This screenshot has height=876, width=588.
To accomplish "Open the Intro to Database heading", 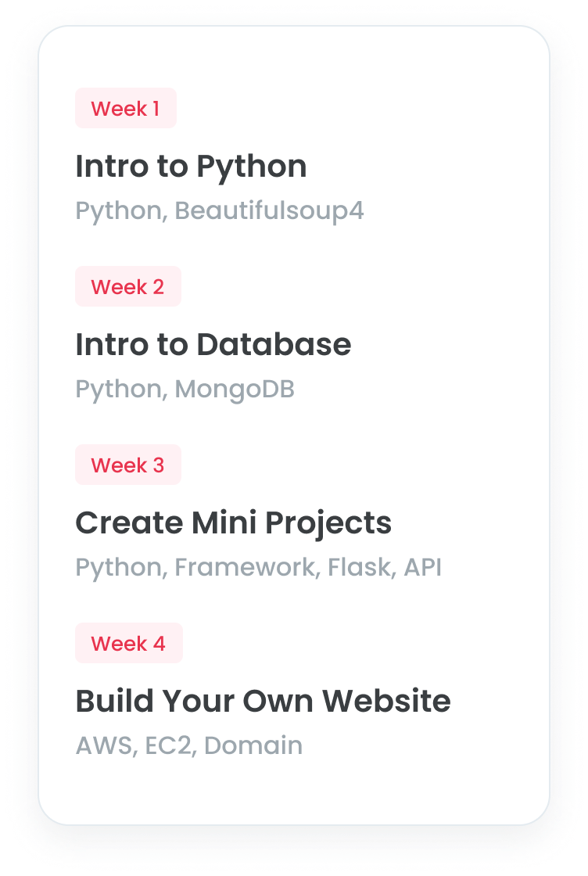I will [x=213, y=345].
